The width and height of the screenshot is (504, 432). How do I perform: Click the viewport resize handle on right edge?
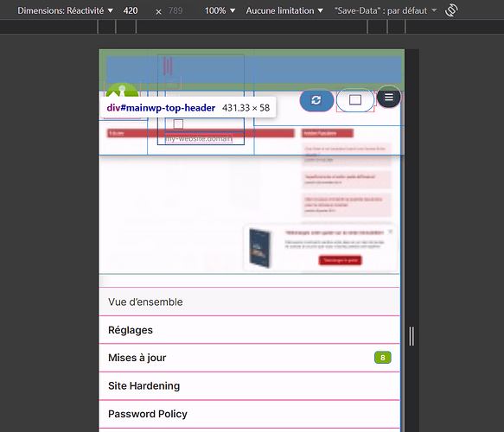click(x=411, y=336)
